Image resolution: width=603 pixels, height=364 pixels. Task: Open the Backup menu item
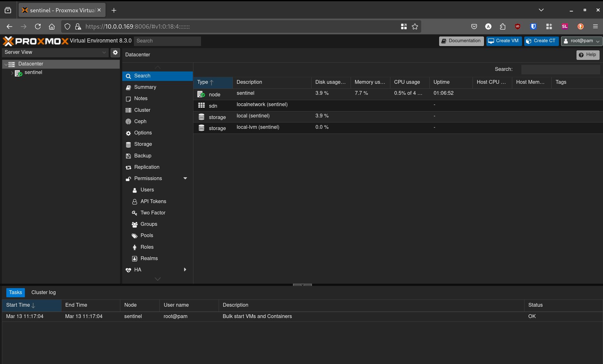158,156
